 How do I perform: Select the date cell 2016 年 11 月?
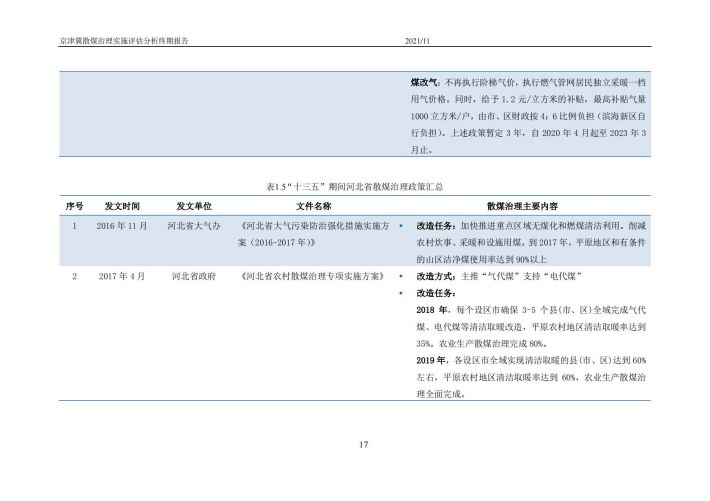coord(122,226)
